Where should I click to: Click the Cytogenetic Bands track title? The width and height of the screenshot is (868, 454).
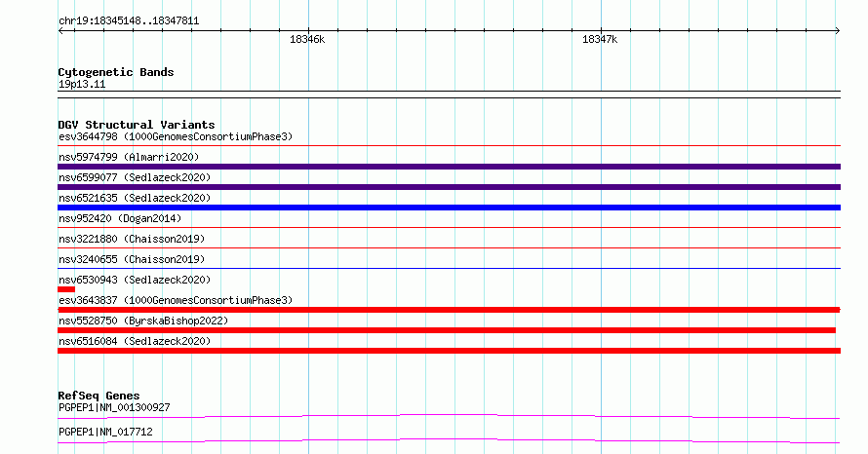[116, 72]
